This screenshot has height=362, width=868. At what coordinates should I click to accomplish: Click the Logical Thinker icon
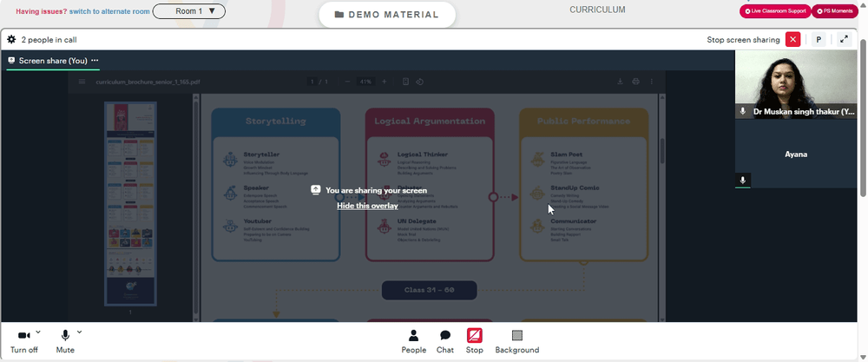(384, 160)
